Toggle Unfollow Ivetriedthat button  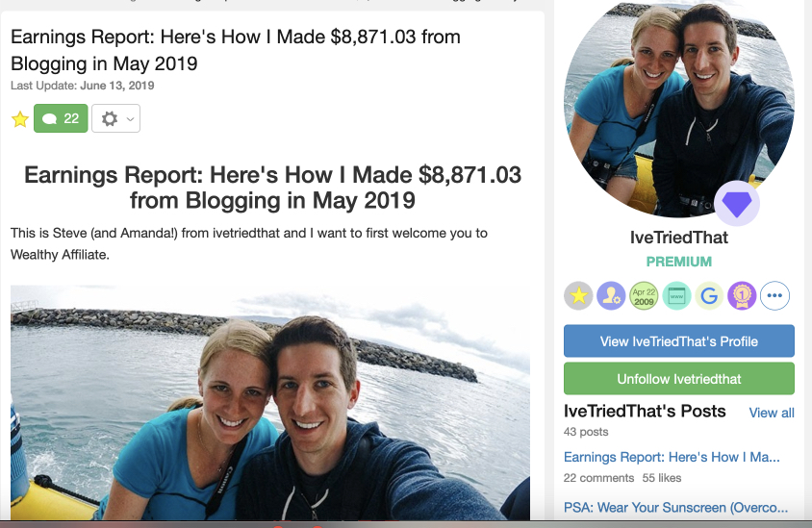tap(679, 378)
